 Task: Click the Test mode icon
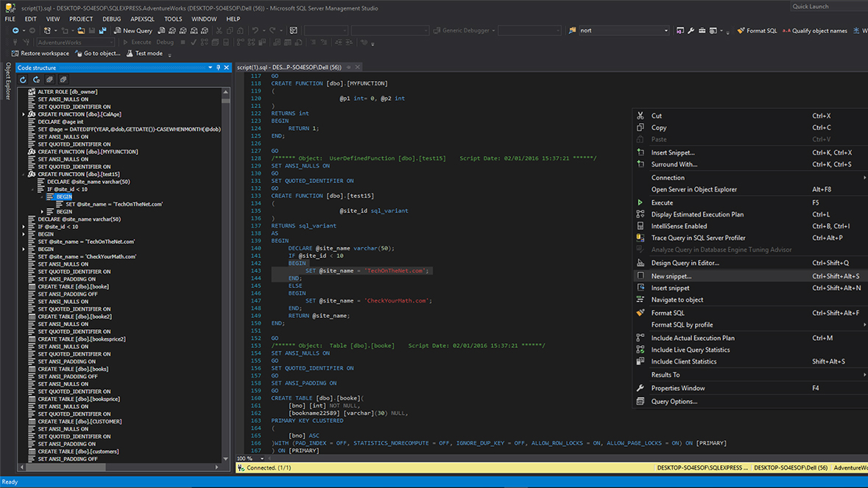[130, 53]
